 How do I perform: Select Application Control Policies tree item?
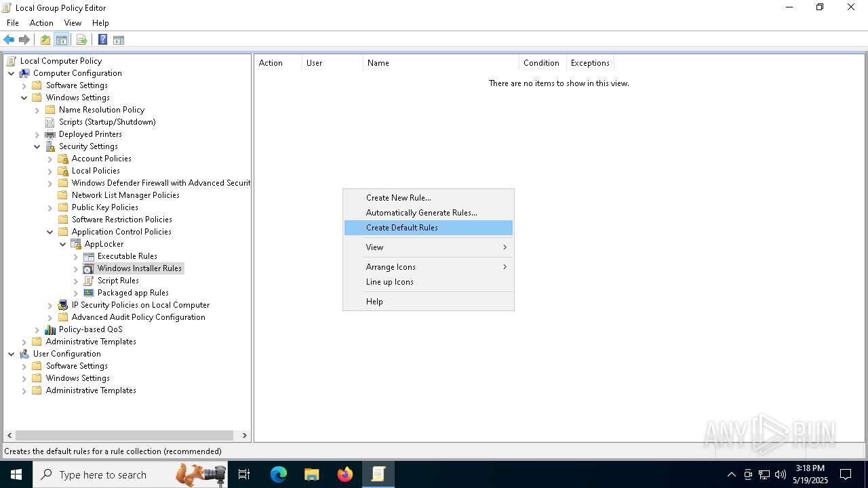click(x=121, y=232)
